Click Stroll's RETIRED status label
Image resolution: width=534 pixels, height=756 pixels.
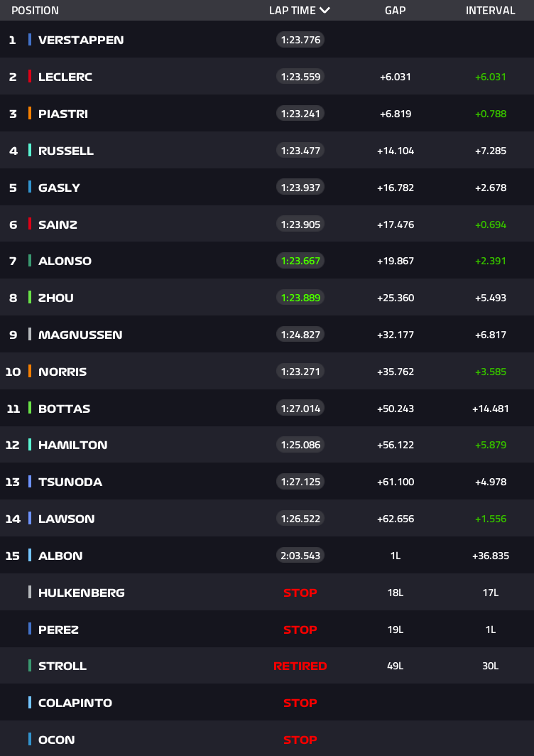pyautogui.click(x=300, y=666)
